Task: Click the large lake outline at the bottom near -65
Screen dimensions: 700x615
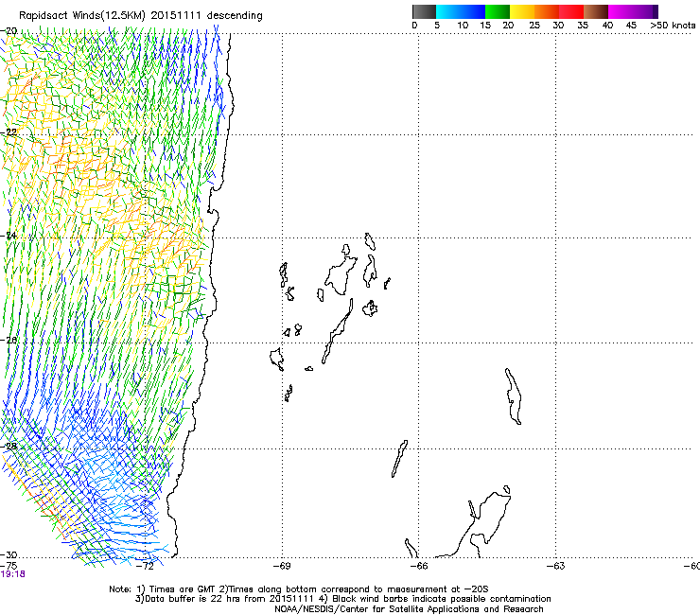Action: point(473,525)
